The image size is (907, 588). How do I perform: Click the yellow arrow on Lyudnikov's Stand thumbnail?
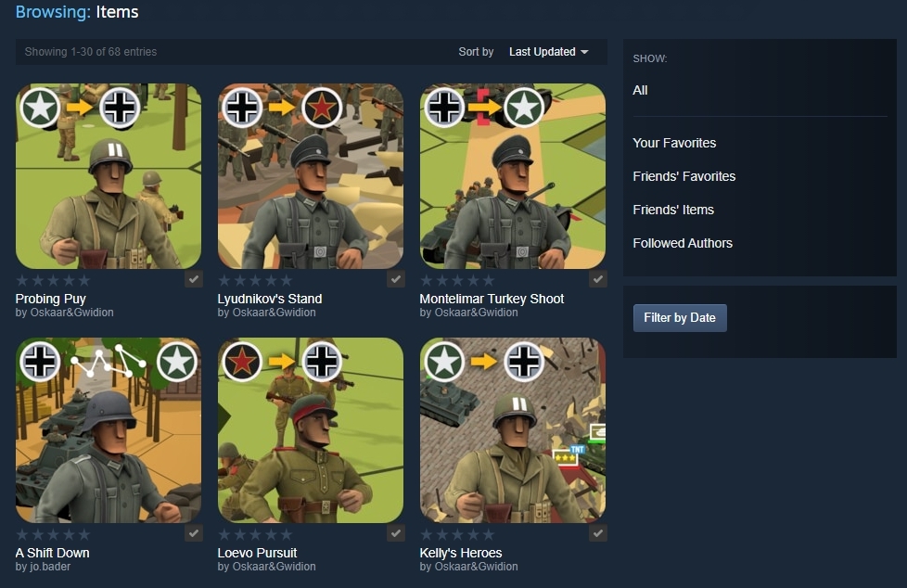(282, 107)
